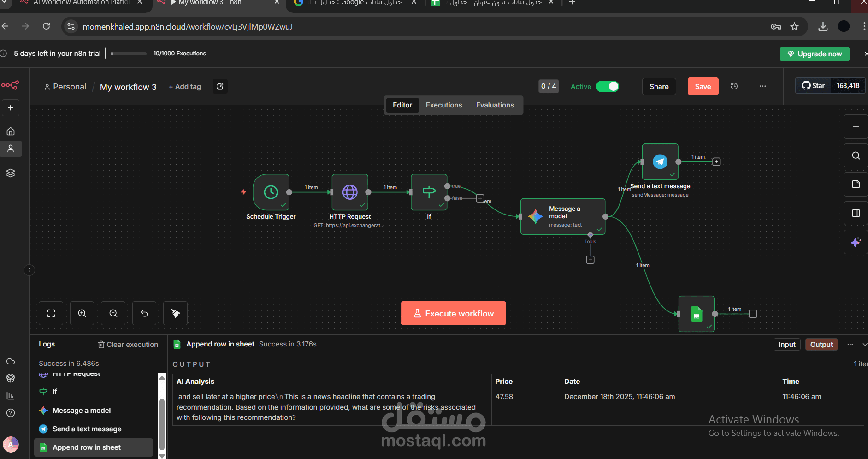Bookmark this page with the star icon

794,26
